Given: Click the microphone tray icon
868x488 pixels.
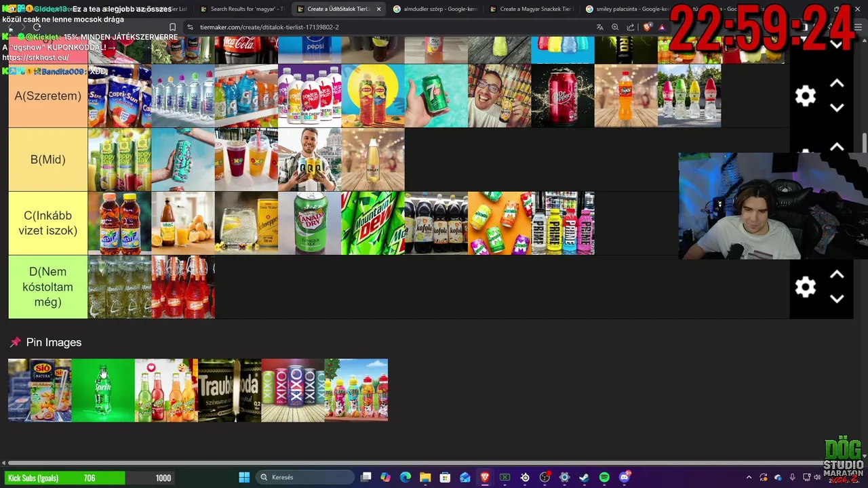Looking at the screenshot, I should (x=792, y=477).
